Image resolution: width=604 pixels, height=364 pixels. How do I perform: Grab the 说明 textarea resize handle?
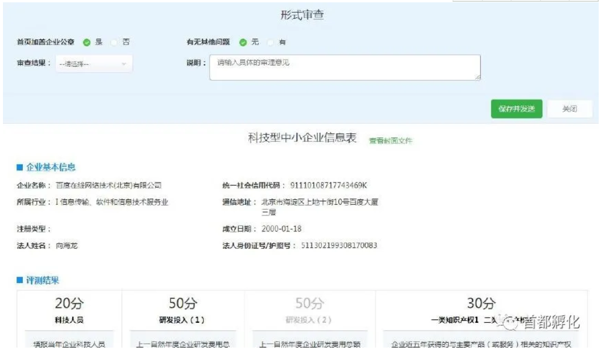478,77
